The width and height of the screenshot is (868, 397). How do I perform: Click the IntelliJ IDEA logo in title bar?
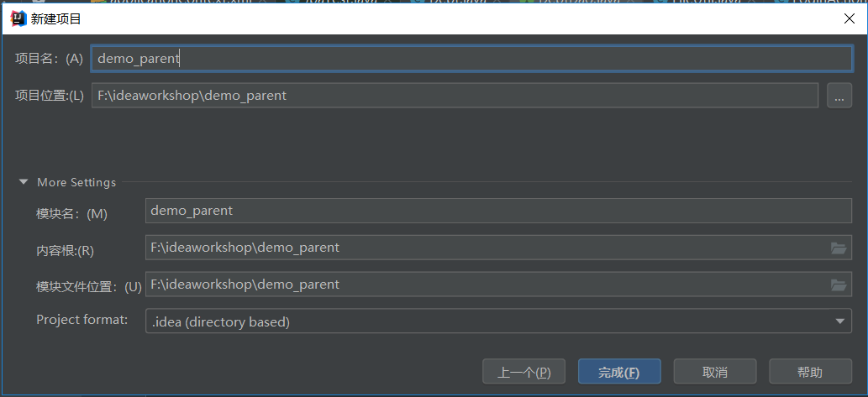click(x=18, y=18)
